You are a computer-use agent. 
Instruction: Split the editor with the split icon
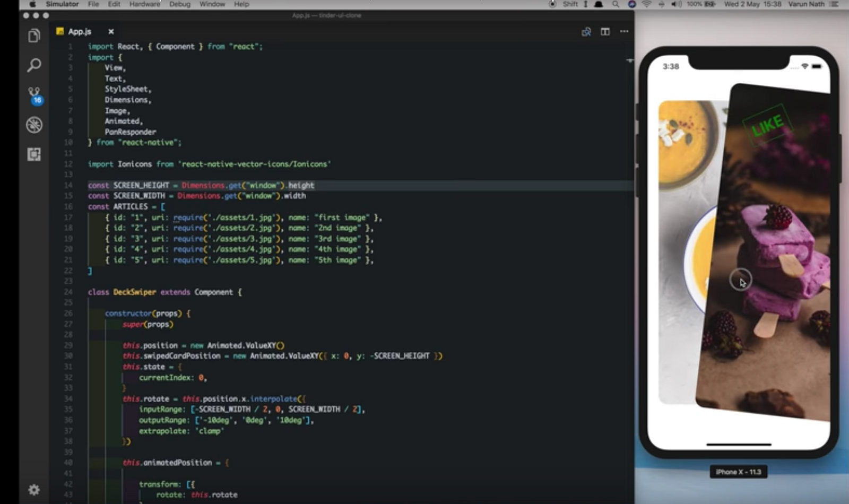pos(605,32)
